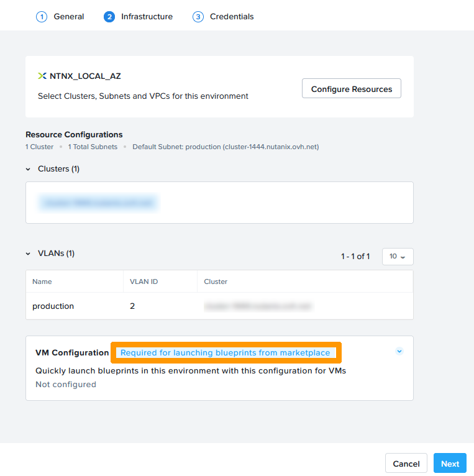This screenshot has width=474, height=476.
Task: Click the Name column header
Action: click(42, 281)
